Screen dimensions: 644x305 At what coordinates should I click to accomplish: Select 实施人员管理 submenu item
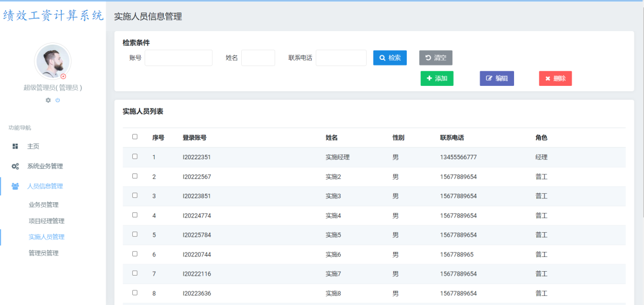click(x=46, y=237)
